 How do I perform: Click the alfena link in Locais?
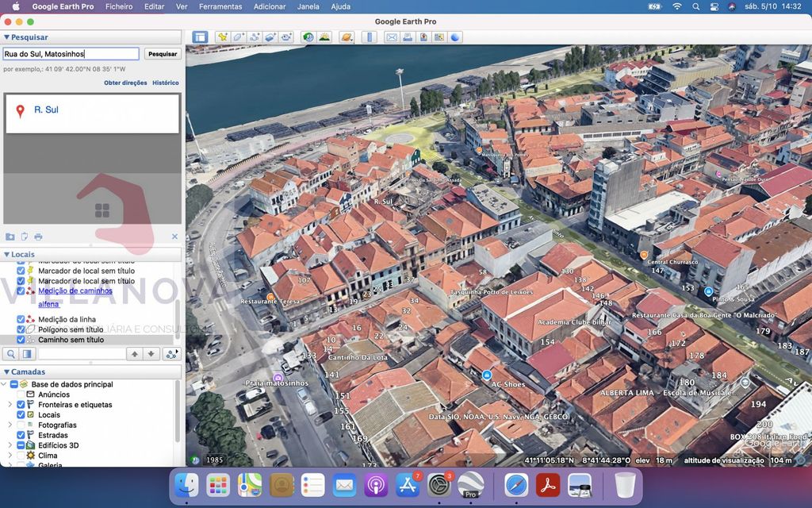(x=48, y=304)
